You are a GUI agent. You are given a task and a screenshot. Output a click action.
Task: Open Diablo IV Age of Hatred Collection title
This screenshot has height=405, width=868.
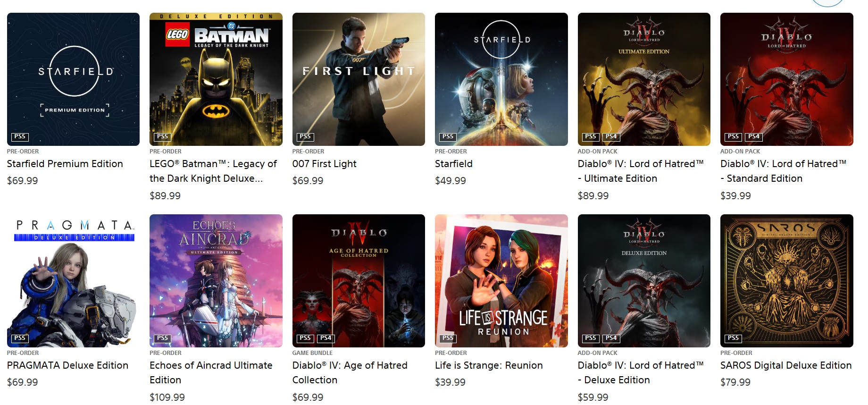350,372
